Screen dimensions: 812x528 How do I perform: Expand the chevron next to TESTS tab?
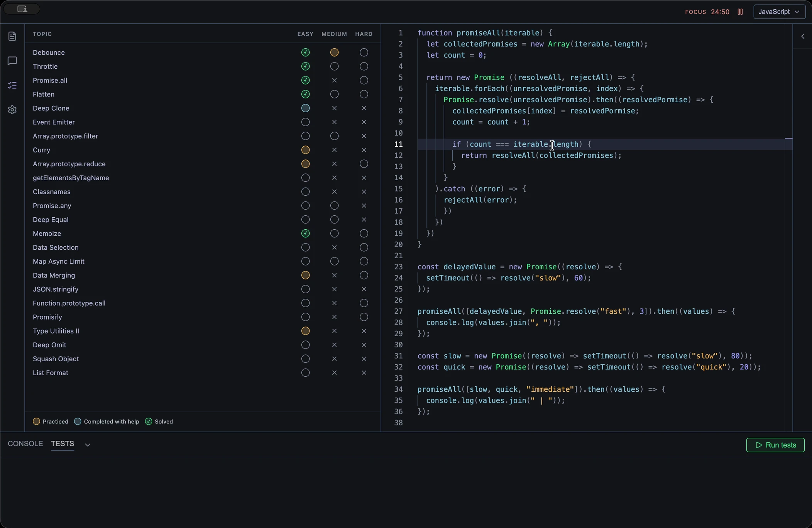coord(88,445)
